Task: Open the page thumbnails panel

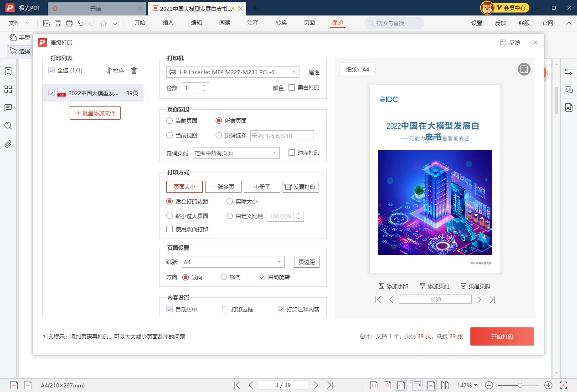Action: (x=8, y=89)
